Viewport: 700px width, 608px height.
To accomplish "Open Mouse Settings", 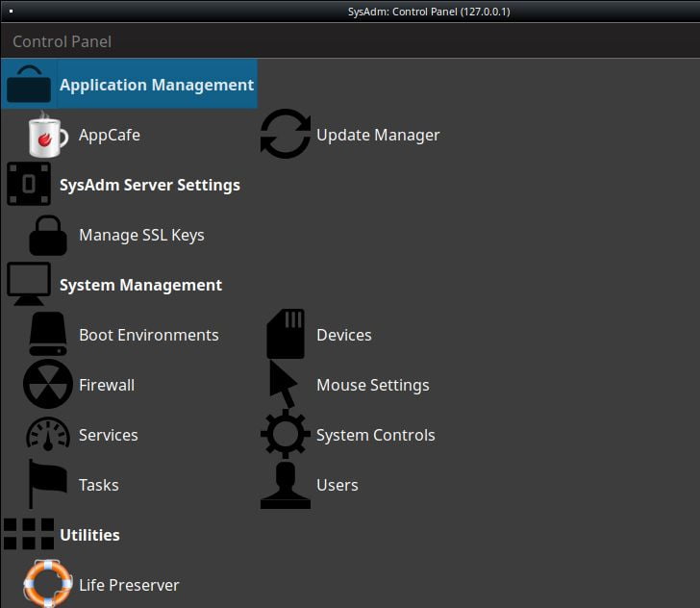I will point(373,385).
